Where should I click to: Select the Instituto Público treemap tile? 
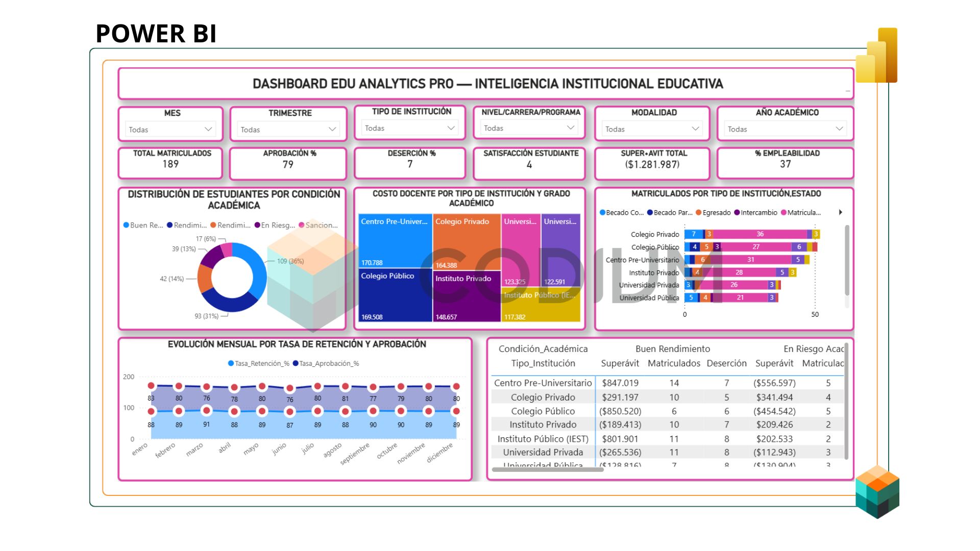click(x=541, y=305)
